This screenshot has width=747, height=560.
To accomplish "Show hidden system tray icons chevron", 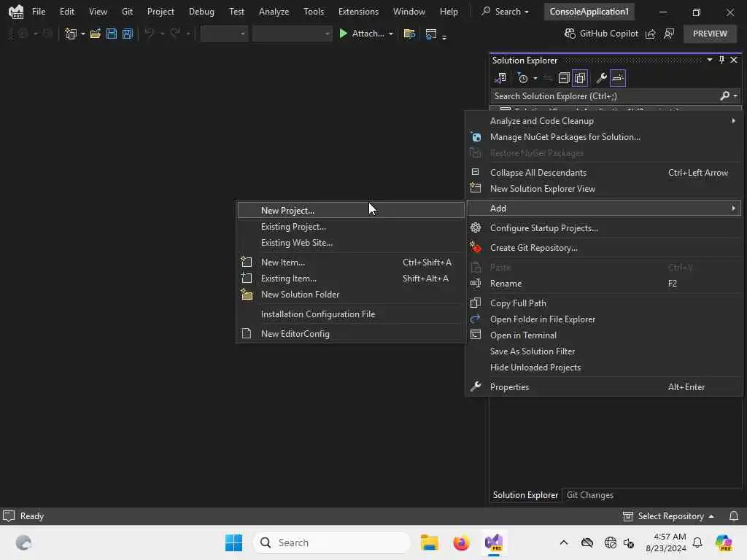I will 564,542.
